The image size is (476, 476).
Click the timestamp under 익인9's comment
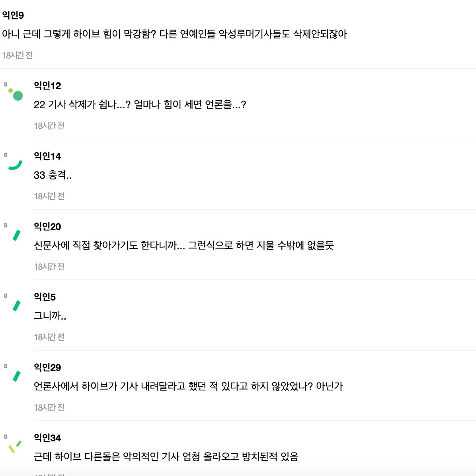tap(18, 55)
